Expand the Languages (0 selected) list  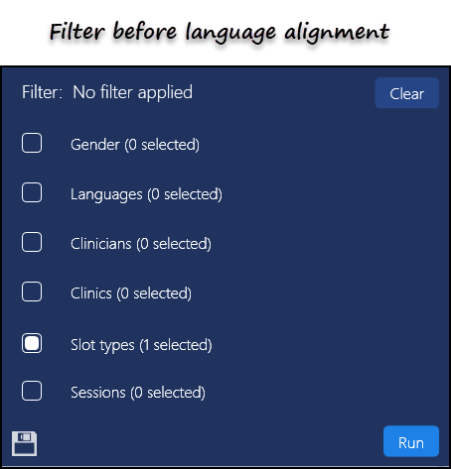click(x=146, y=194)
